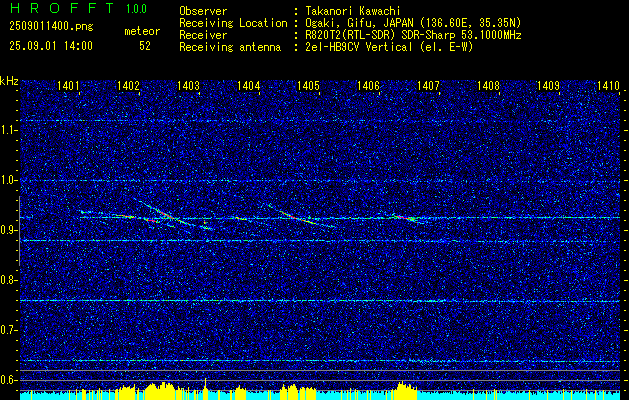This screenshot has height=400, width=629.
Task: Click the Receiving Location label
Action: [x=233, y=23]
